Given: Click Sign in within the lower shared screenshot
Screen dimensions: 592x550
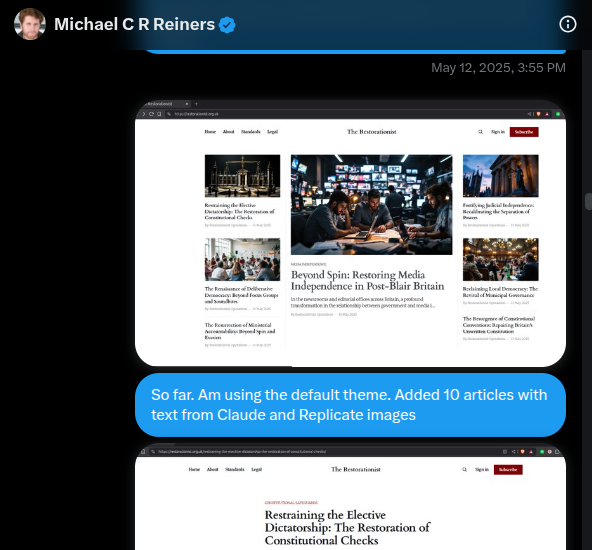Looking at the screenshot, I should pos(482,470).
